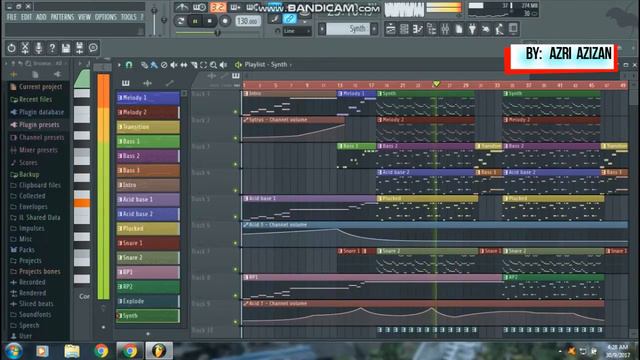Select the Explode pattern in picker
The image size is (640, 360).
point(148,301)
